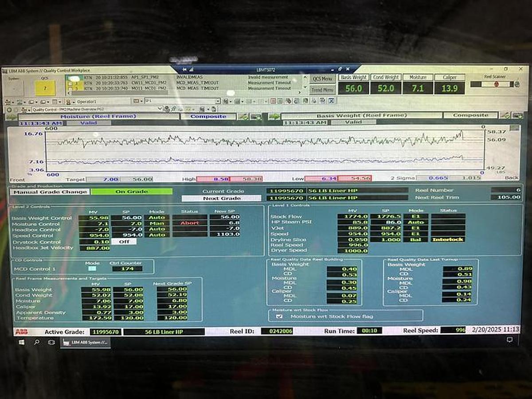Image resolution: width=532 pixels, height=399 pixels.
Task: Open the Trend Menu
Action: [x=322, y=90]
